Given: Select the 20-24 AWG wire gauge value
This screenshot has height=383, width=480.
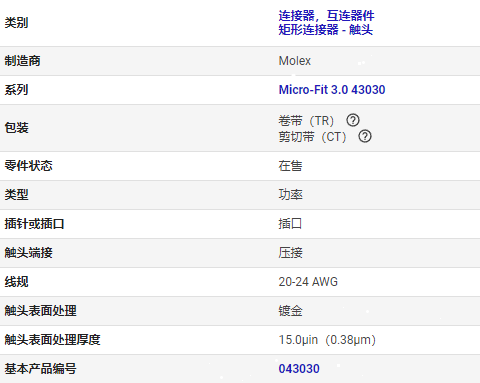Looking at the screenshot, I should [x=308, y=282].
